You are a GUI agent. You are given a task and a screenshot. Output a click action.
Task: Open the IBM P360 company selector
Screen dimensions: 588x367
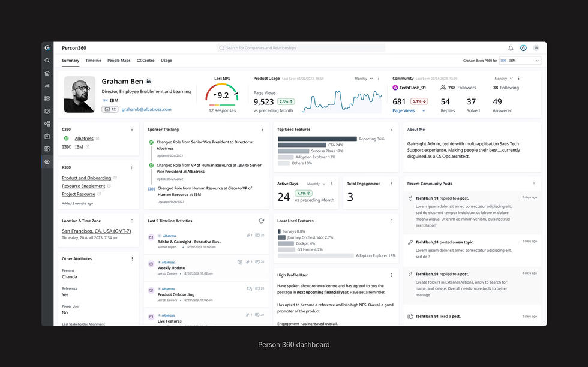[520, 61]
